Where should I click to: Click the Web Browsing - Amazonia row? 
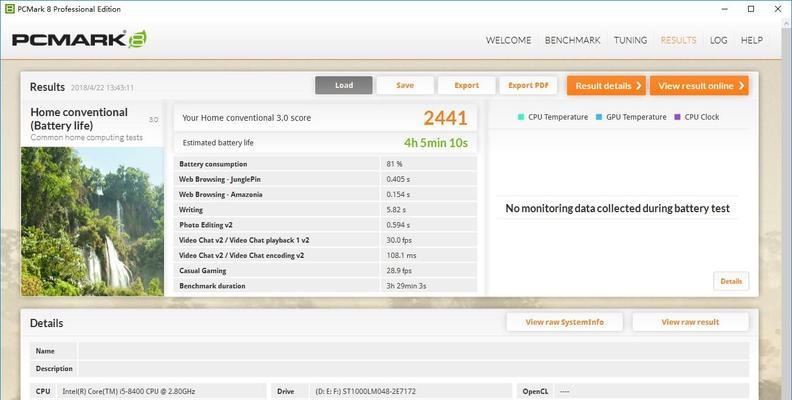(325, 194)
